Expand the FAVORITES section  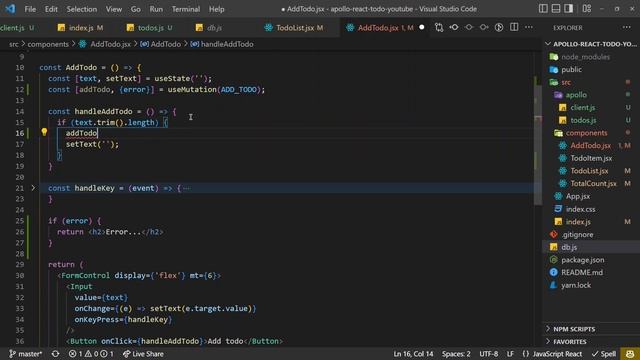coord(591,342)
